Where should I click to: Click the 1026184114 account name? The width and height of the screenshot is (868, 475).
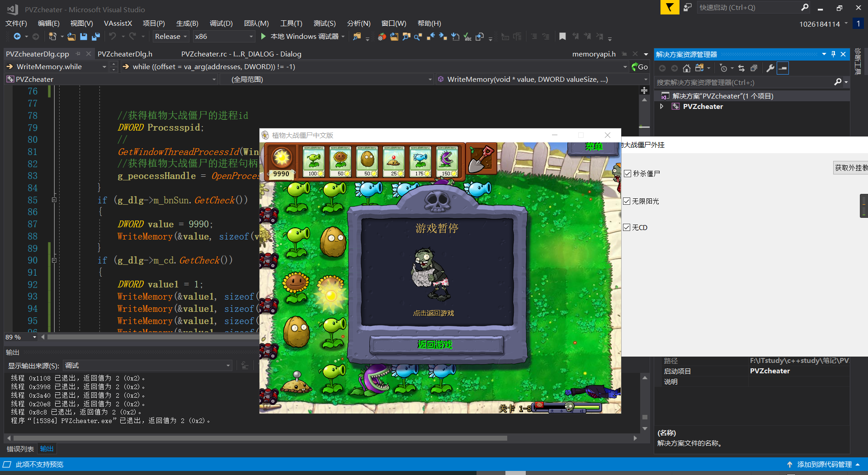[x=819, y=24]
